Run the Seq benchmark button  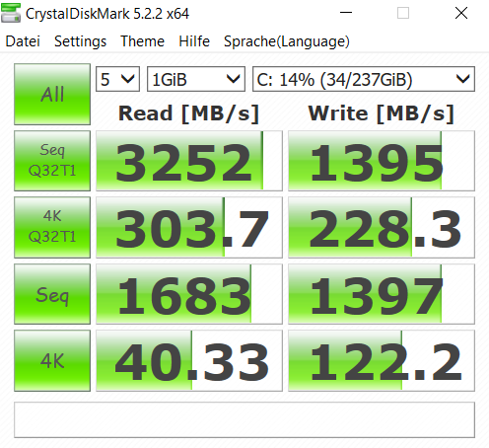52,294
